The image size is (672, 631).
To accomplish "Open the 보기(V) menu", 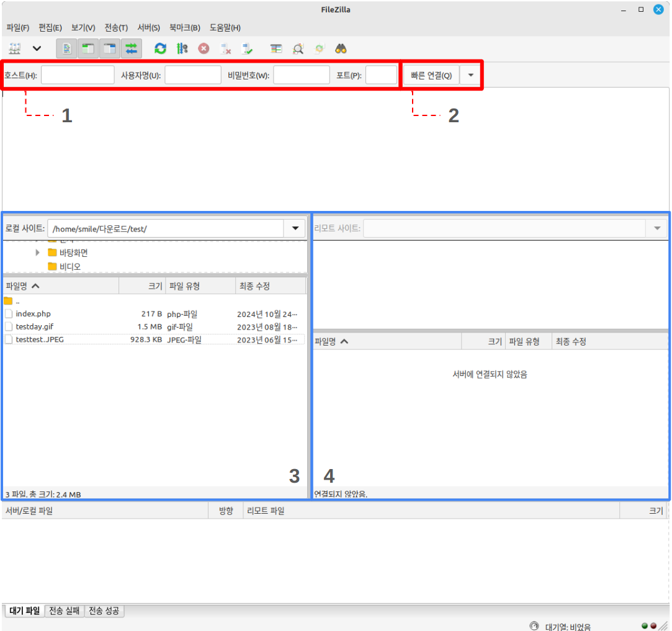I will [83, 28].
